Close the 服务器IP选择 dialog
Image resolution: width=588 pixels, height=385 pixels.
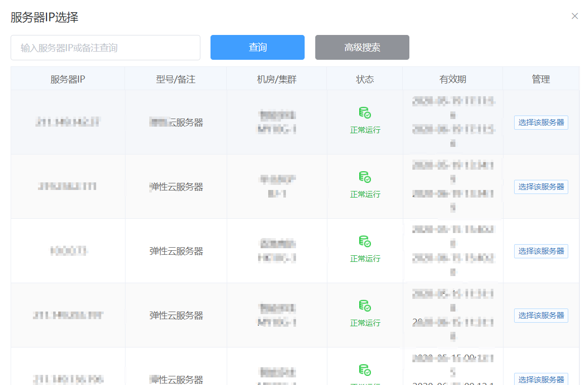point(574,16)
